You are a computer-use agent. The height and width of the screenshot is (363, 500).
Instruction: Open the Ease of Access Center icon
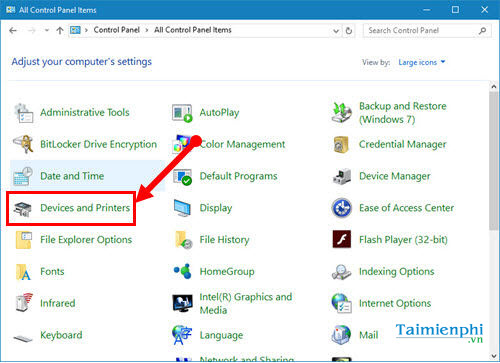click(341, 208)
